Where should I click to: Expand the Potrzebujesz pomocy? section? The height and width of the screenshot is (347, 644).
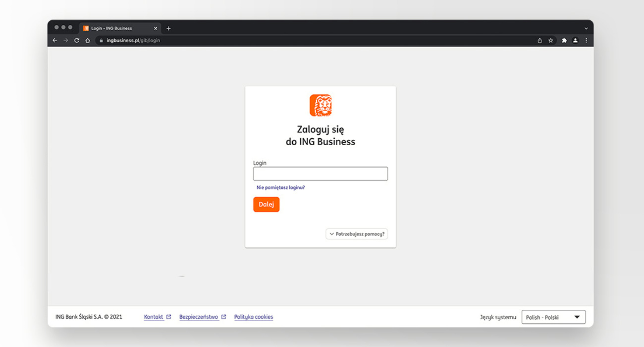[x=357, y=234]
